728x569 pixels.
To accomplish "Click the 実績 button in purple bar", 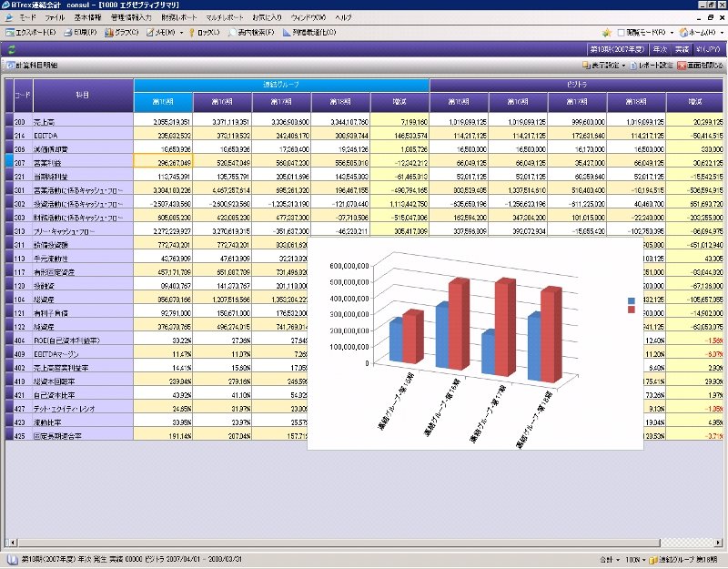I will (x=682, y=49).
